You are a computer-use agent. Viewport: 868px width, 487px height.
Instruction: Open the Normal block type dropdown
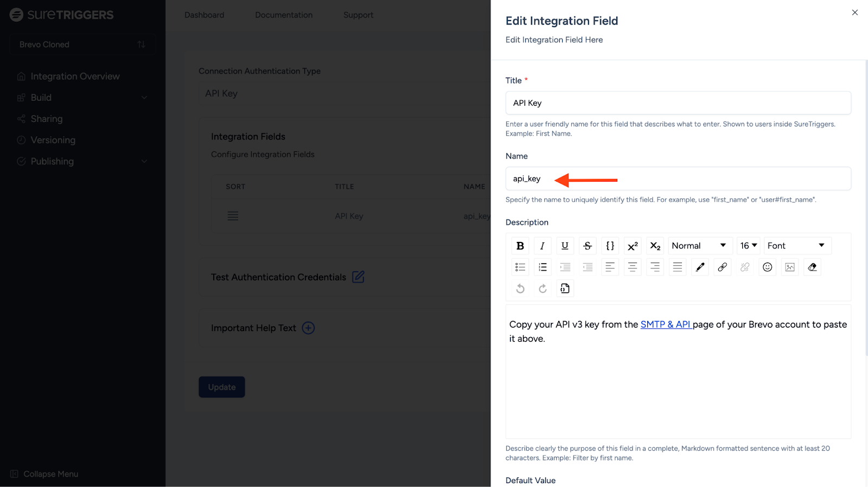point(700,246)
